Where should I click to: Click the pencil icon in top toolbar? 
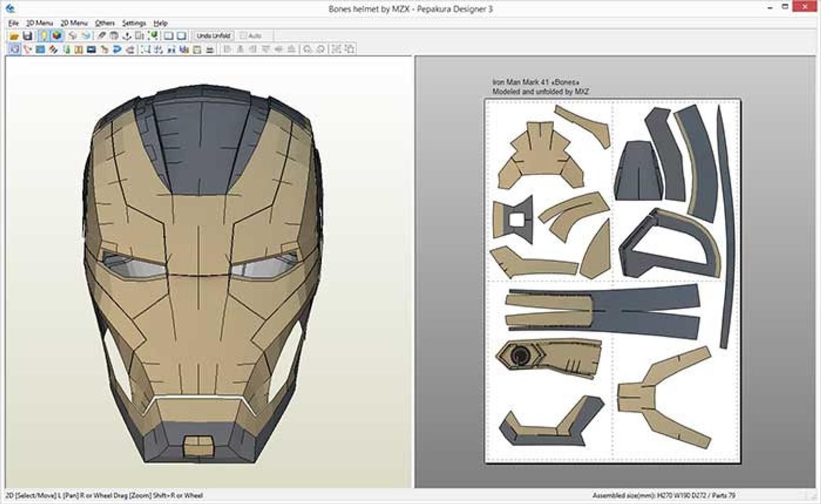tap(101, 36)
